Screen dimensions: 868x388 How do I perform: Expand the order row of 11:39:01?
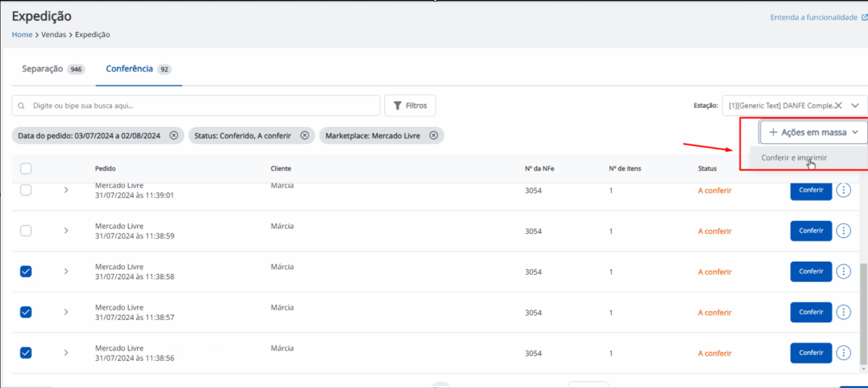tap(66, 190)
